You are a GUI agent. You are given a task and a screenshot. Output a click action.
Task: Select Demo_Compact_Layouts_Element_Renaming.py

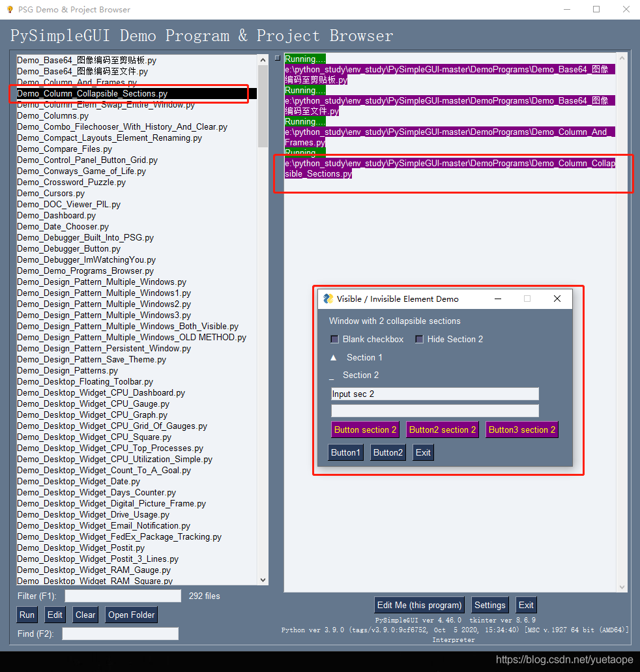click(x=137, y=138)
